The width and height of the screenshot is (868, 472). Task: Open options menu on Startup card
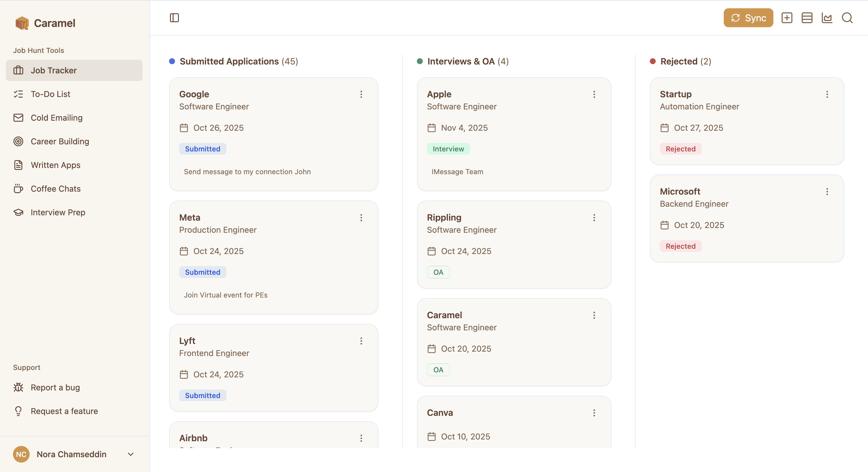pyautogui.click(x=827, y=94)
